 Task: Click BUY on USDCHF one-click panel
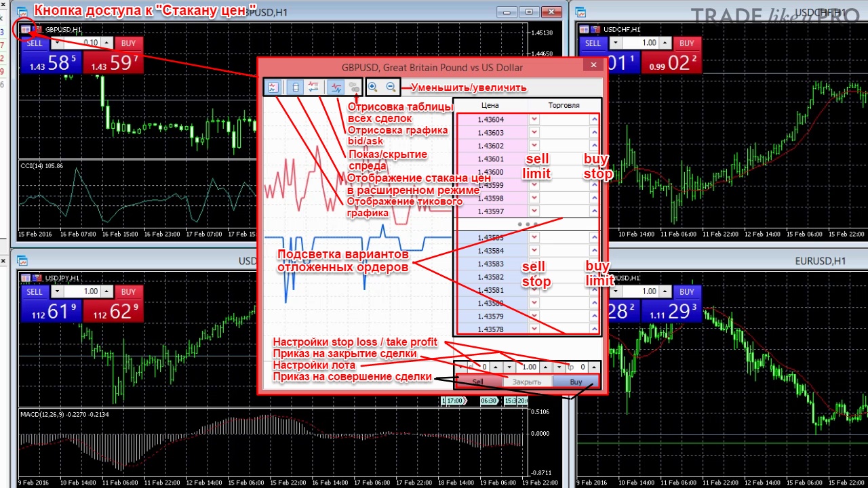click(x=687, y=43)
